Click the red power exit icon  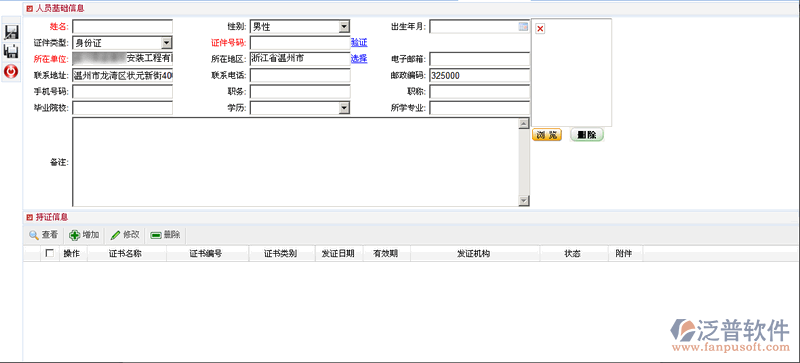11,71
